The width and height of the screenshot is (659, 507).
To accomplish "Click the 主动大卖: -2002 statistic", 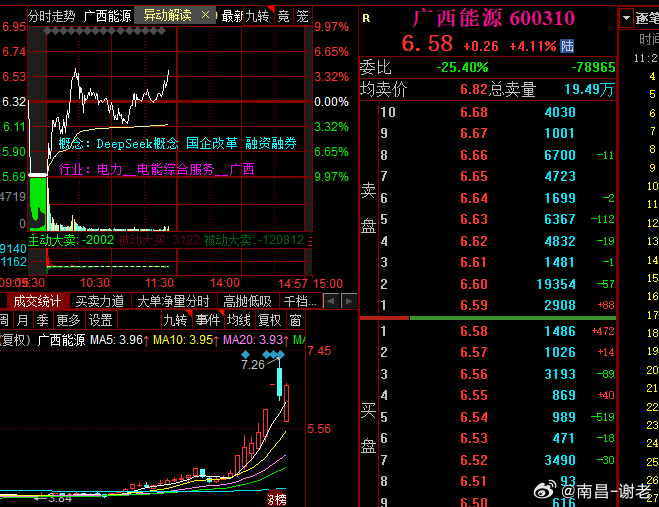I will click(71, 240).
